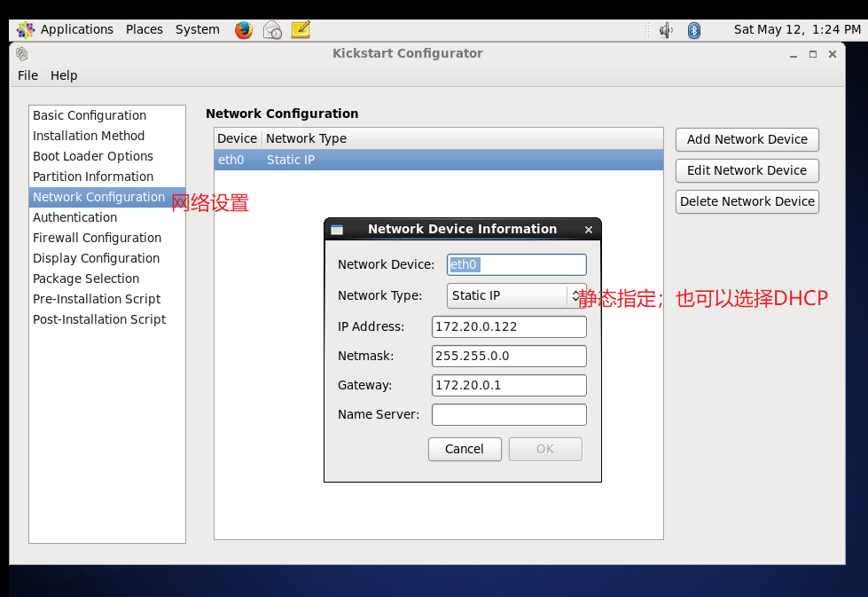Screen dimensions: 868x597
Task: Click Delete Network Device button
Action: 747,201
